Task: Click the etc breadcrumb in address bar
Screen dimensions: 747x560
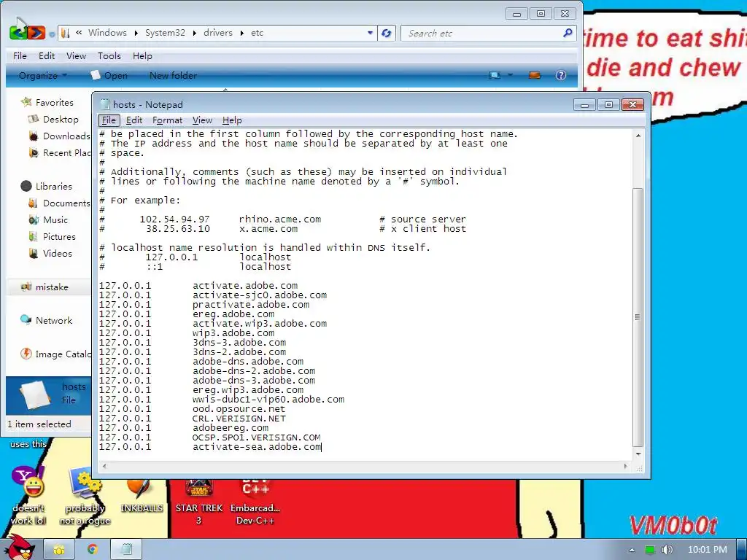Action: tap(258, 33)
